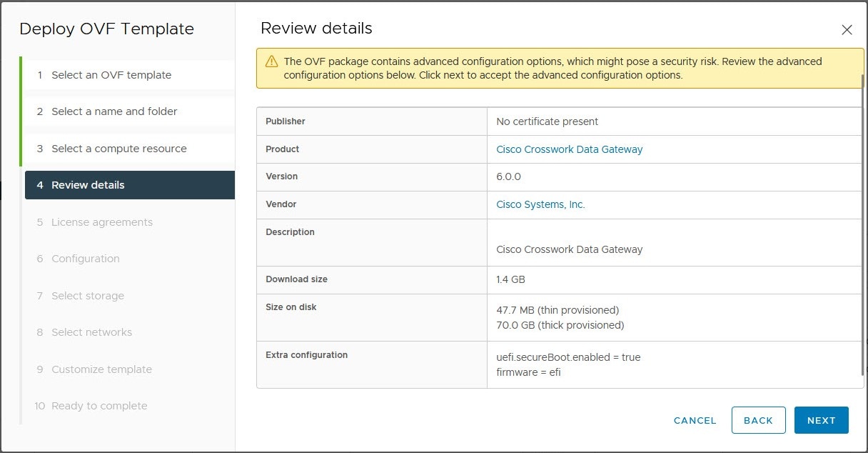
Task: Go to step 1 Select an OVF template
Action: 111,75
